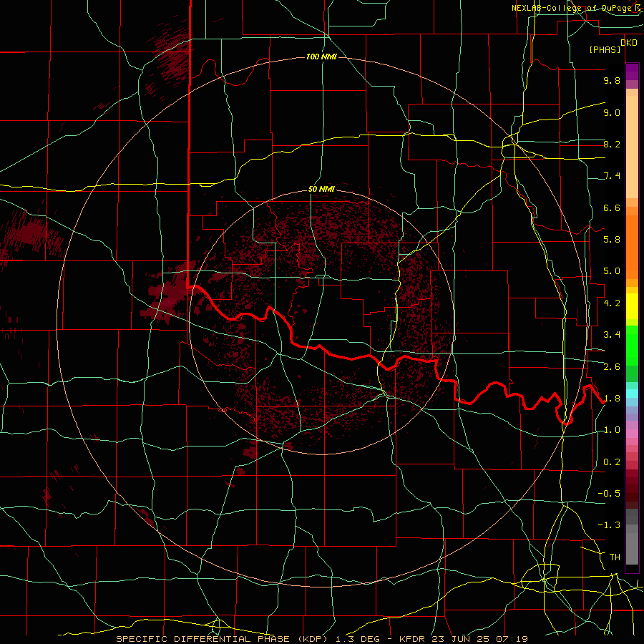Click the 1.8 value on the color scale
The width and height of the screenshot is (644, 644).
point(612,399)
